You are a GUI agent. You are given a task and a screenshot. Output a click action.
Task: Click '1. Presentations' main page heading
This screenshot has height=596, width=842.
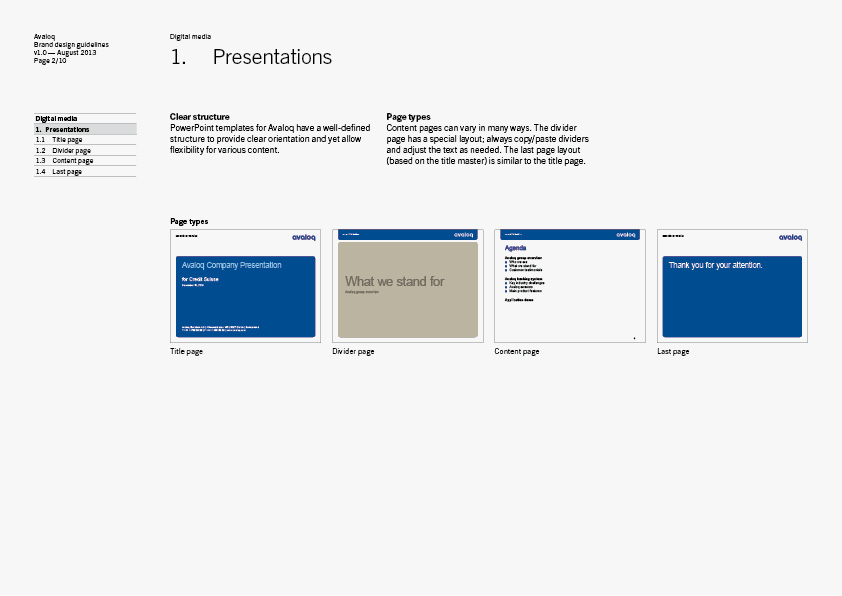pos(251,57)
